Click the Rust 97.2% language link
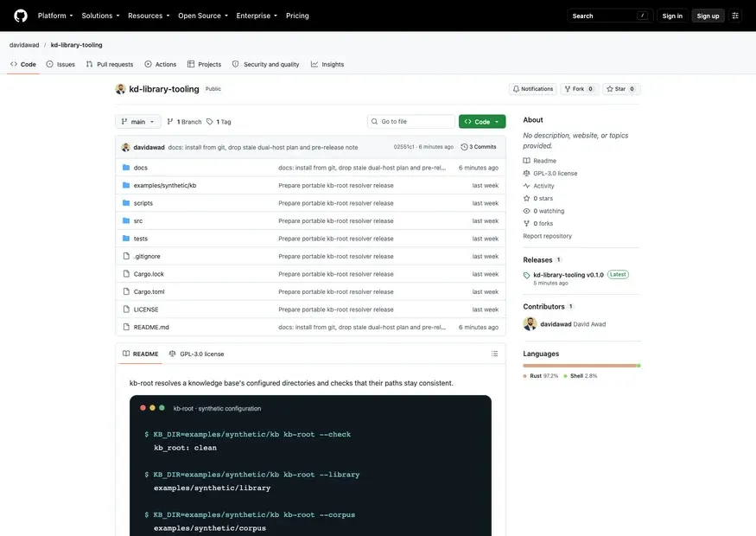Viewport: 756px width, 536px height. [x=541, y=376]
